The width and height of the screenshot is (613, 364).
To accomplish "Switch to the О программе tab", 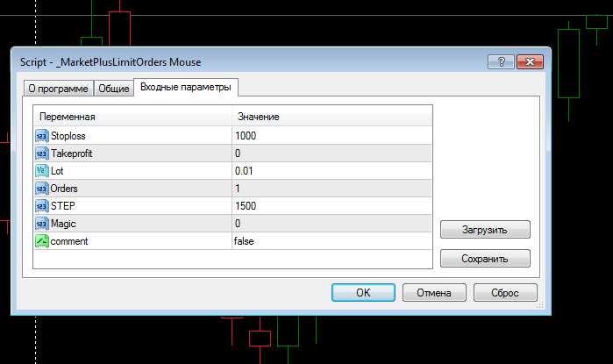I will [x=58, y=89].
